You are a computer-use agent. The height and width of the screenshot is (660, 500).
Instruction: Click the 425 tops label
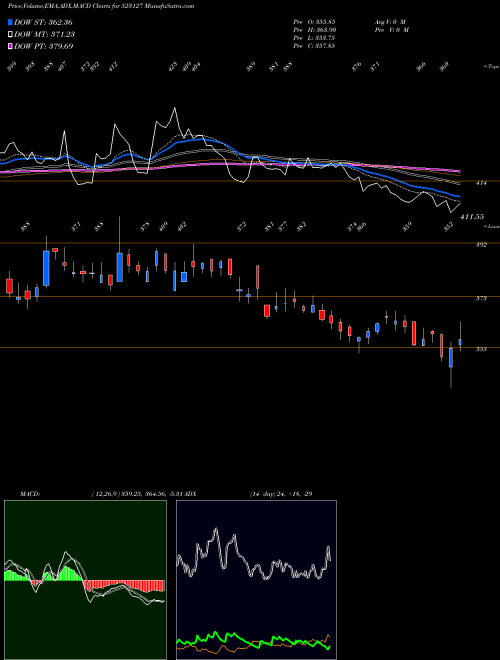173,67
